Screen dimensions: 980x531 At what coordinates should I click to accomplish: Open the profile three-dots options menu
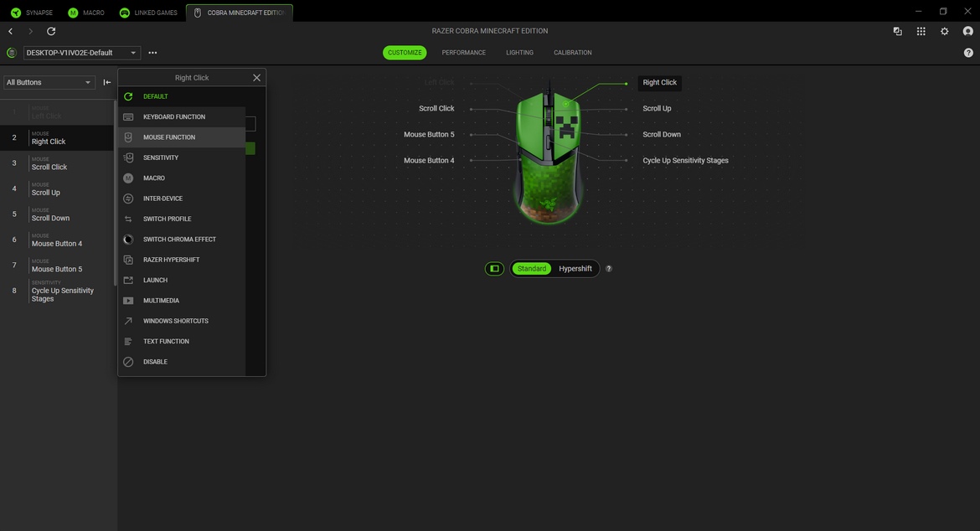[152, 53]
